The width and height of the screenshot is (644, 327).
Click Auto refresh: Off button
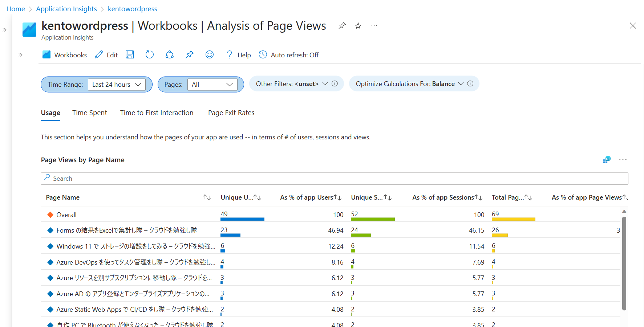289,55
